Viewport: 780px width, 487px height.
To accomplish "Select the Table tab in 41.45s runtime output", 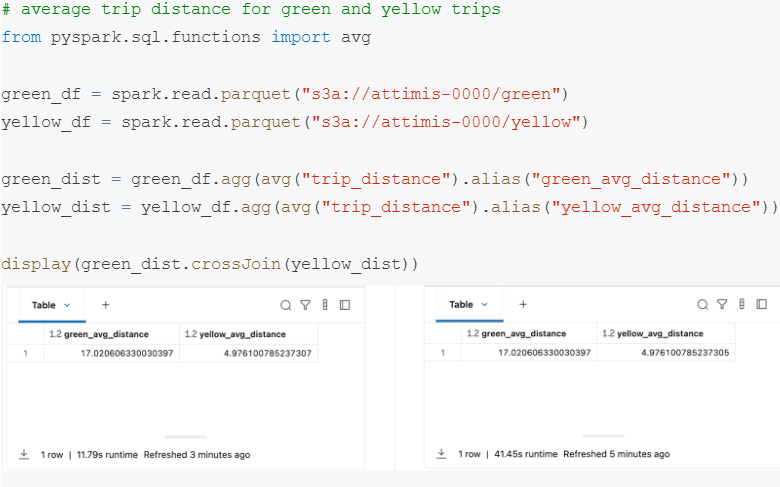I will pyautogui.click(x=461, y=305).
